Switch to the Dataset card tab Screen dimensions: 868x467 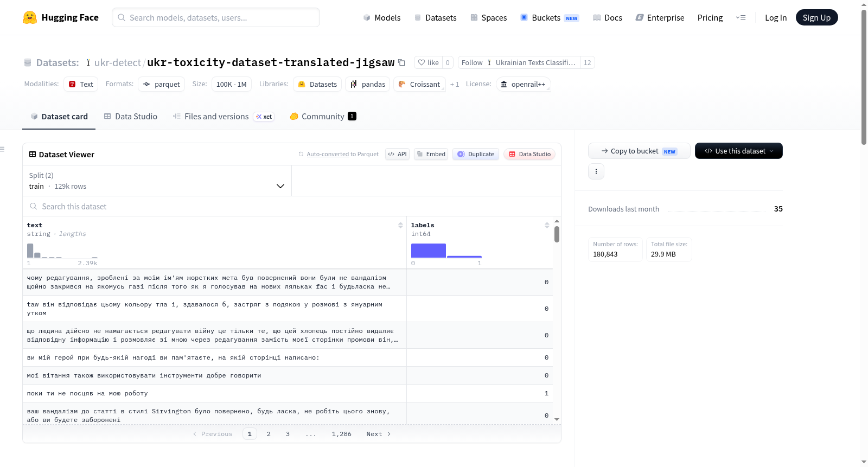(x=59, y=116)
